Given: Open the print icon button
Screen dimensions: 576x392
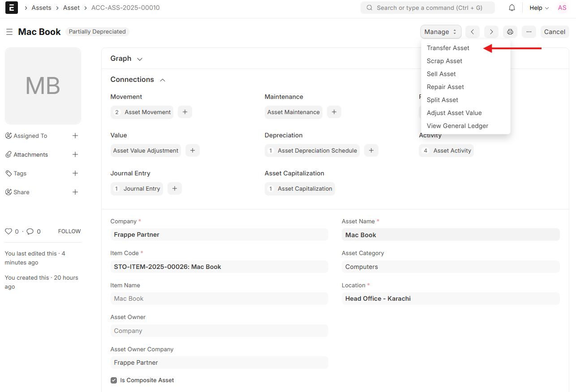Looking at the screenshot, I should pyautogui.click(x=510, y=32).
